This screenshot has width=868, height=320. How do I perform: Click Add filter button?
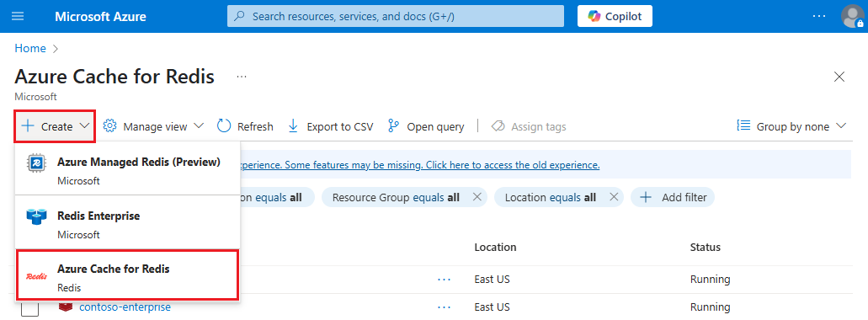tap(673, 197)
